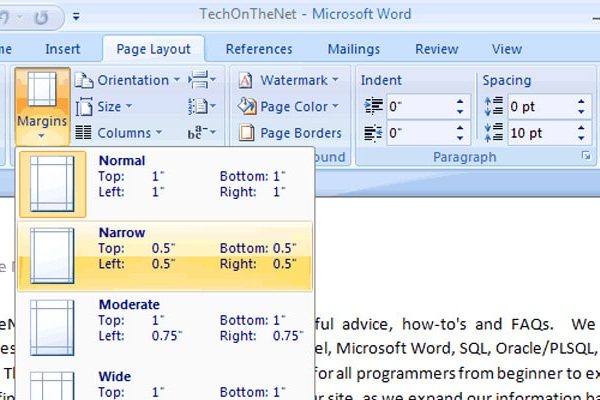Choose the Normal margins preset
Screen dimensions: 600x400
tap(165, 184)
